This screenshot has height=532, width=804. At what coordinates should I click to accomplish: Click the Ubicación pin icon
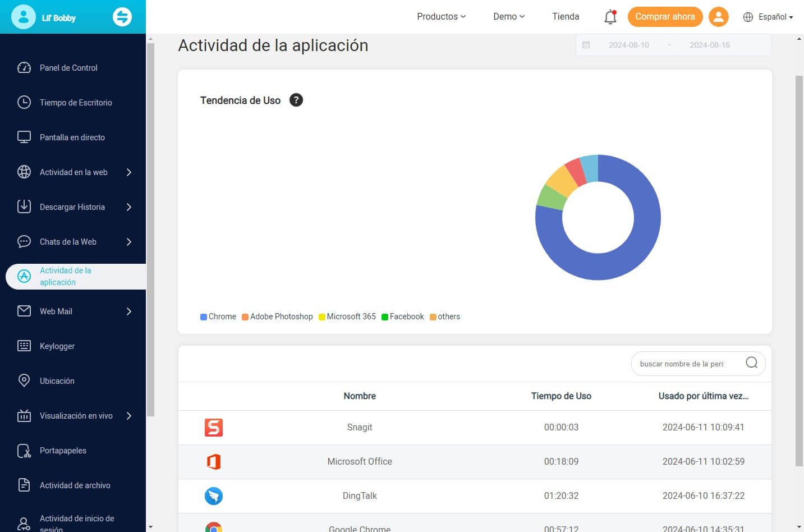pyautogui.click(x=24, y=380)
